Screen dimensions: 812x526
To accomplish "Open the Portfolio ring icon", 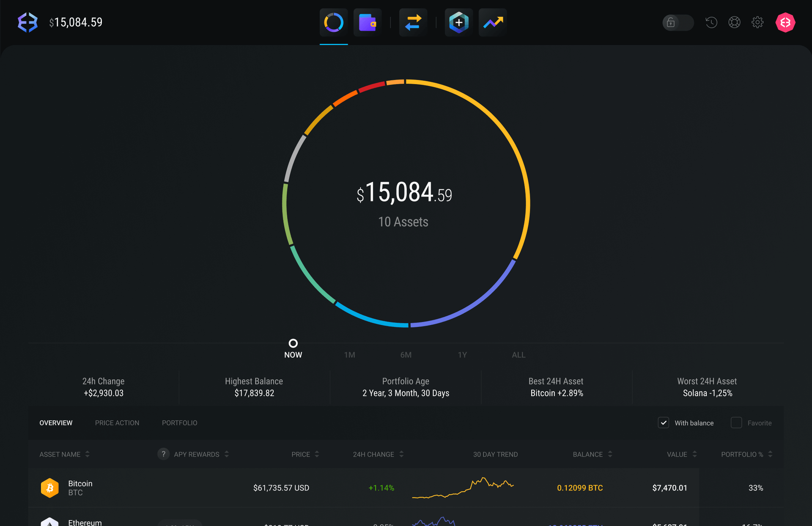I will 333,22.
